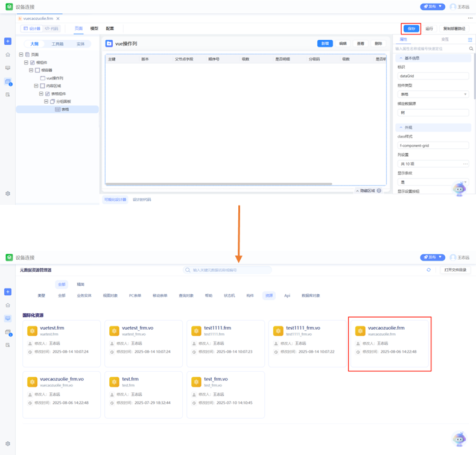Click the search icon in property filter box
Screen dimensions: 476x455
(x=471, y=49)
